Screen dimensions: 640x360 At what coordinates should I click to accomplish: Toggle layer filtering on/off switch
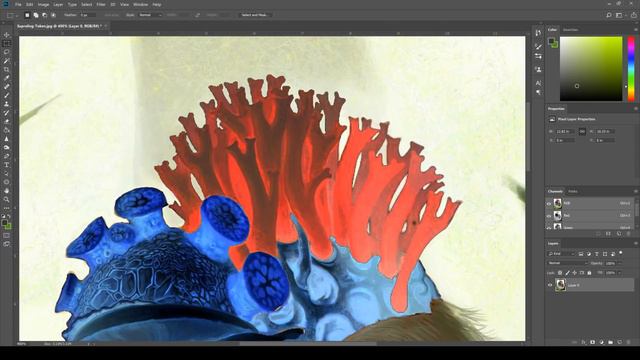pyautogui.click(x=621, y=253)
